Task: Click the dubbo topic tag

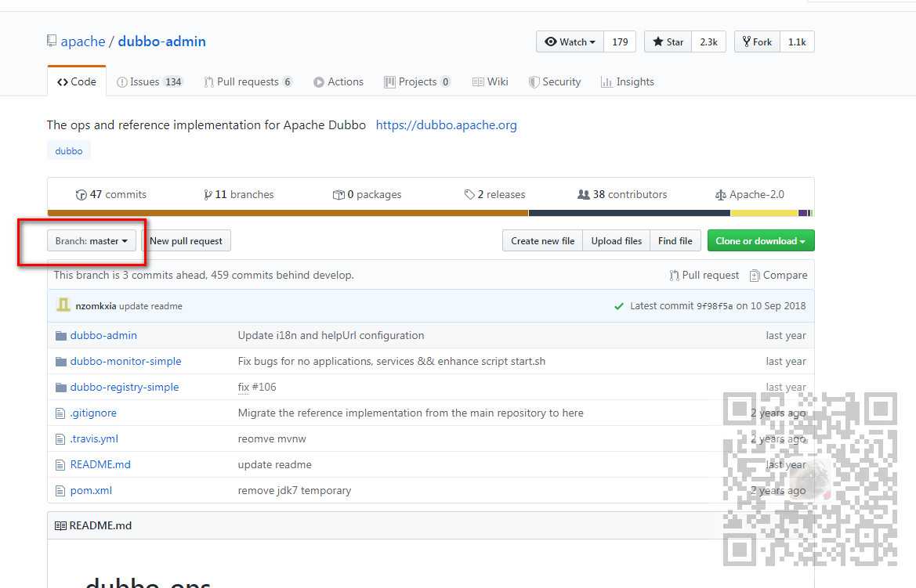Action: [69, 150]
